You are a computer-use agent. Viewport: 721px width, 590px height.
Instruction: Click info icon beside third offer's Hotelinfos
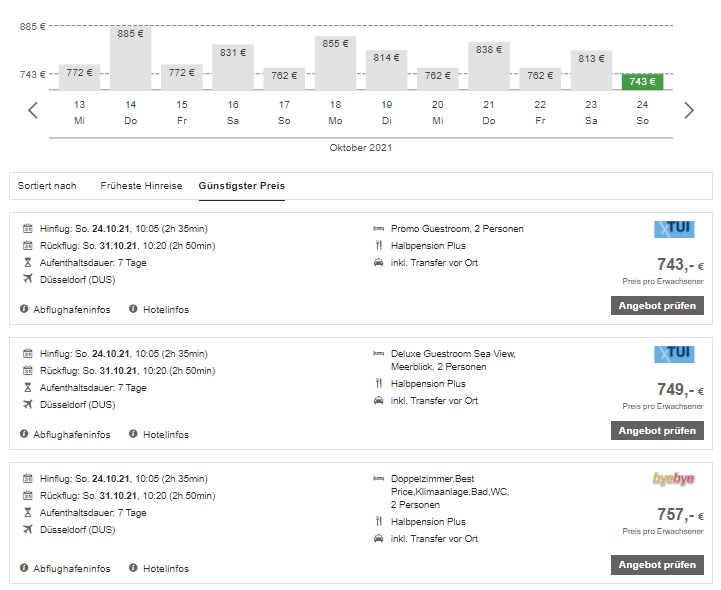point(134,569)
